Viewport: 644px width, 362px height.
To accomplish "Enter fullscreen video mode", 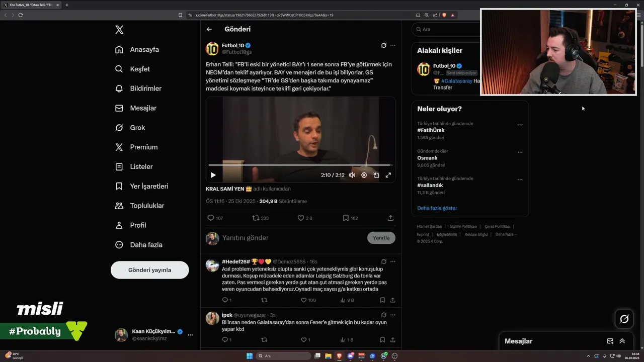I will [388, 175].
